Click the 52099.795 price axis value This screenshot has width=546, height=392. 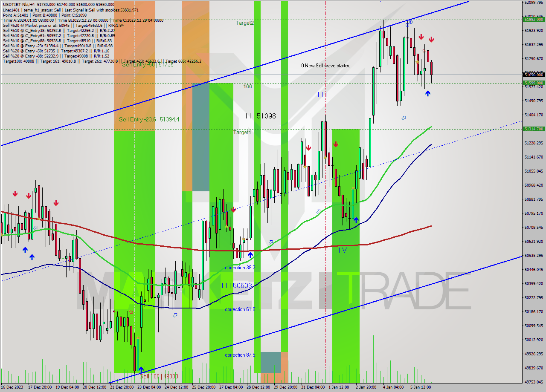pos(534,3)
